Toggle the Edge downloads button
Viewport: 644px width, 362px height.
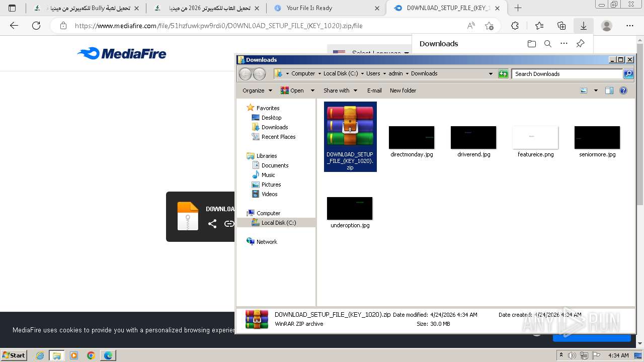click(584, 26)
